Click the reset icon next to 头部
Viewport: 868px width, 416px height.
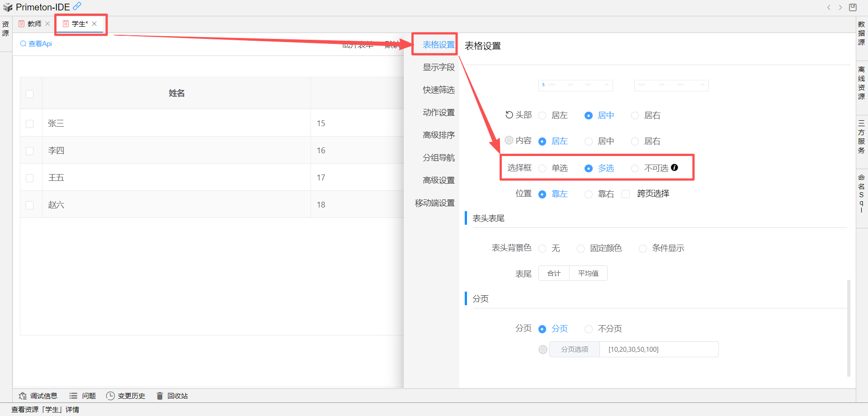(509, 115)
